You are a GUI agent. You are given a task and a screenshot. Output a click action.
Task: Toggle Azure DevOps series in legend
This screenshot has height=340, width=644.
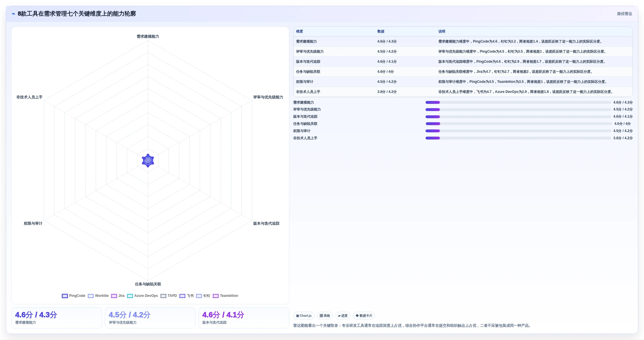(x=143, y=296)
